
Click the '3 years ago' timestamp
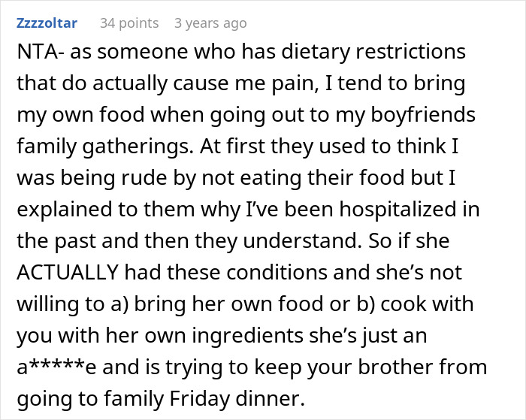coord(210,23)
